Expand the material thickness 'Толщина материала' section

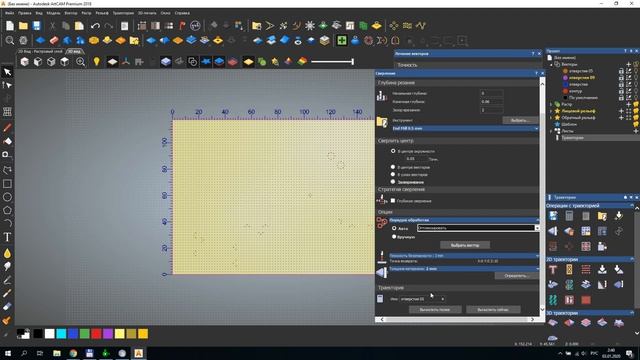coord(537,269)
